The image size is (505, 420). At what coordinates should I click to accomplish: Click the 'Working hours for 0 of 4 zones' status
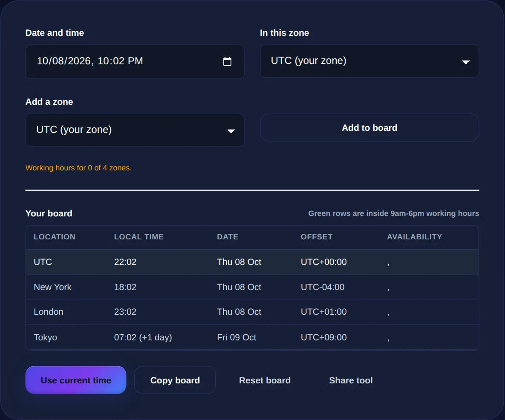click(x=78, y=168)
